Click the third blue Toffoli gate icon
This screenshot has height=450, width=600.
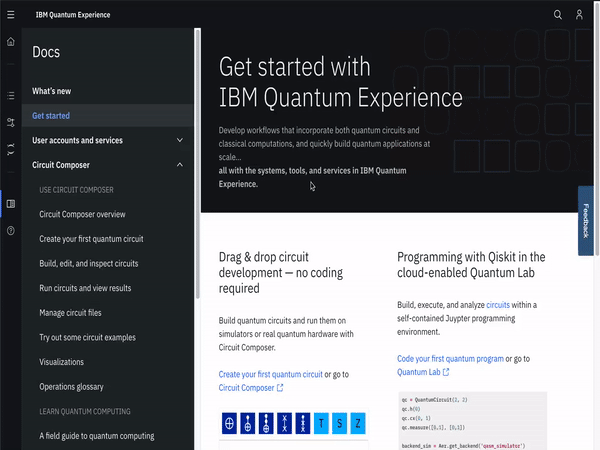pyautogui.click(x=266, y=423)
